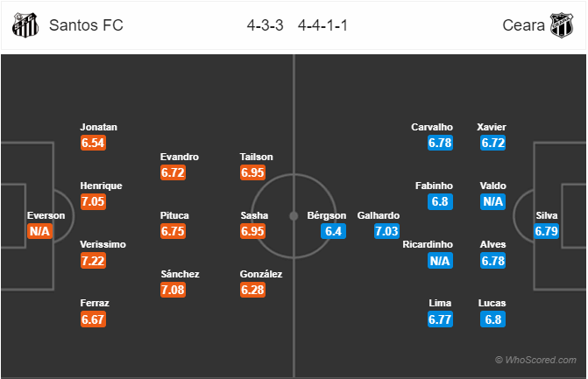Select Verissimo's 7.22 rating badge

pos(94,261)
